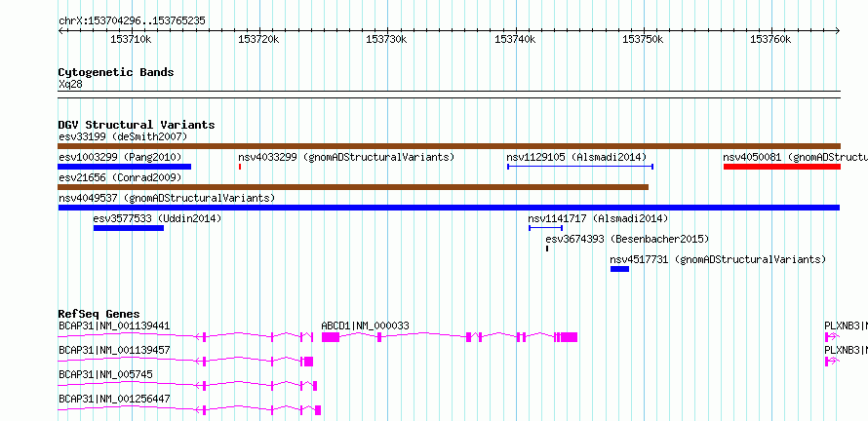
Task: Click the tiny black esv3674393 marker
Action: click(547, 249)
